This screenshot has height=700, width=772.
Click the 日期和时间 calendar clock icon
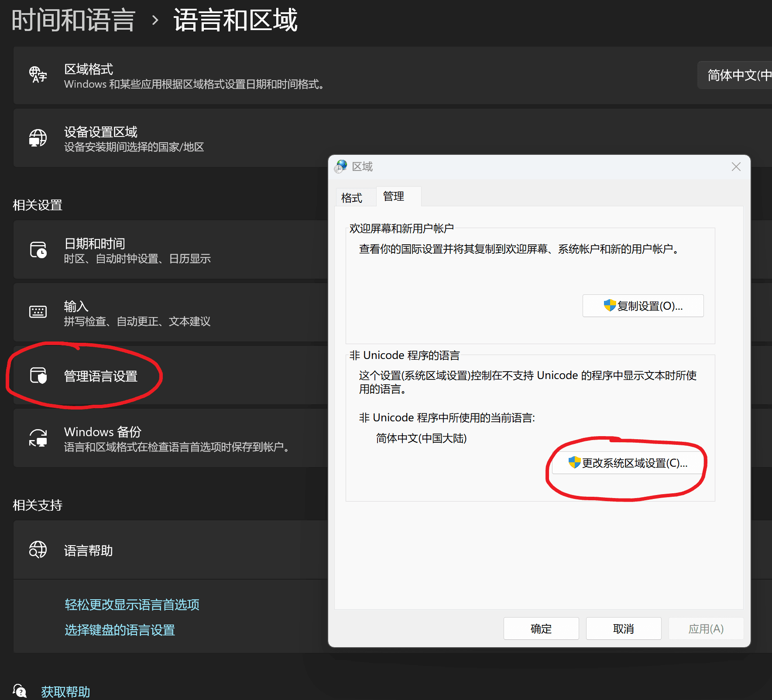click(x=38, y=250)
